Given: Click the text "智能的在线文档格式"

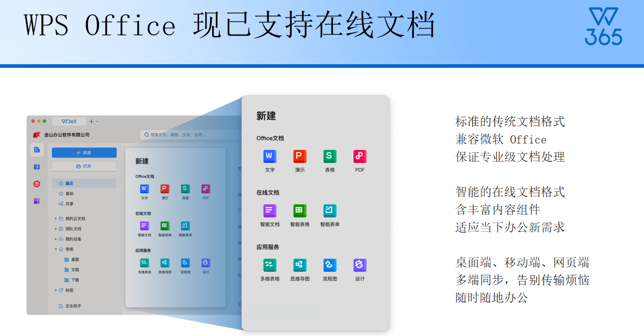Looking at the screenshot, I should [510, 192].
